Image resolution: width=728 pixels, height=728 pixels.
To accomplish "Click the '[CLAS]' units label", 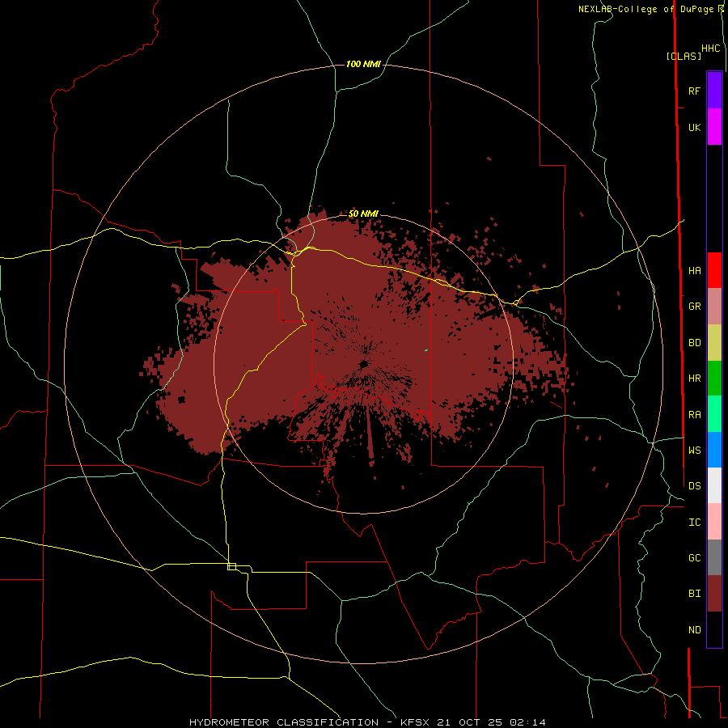I will 684,56.
